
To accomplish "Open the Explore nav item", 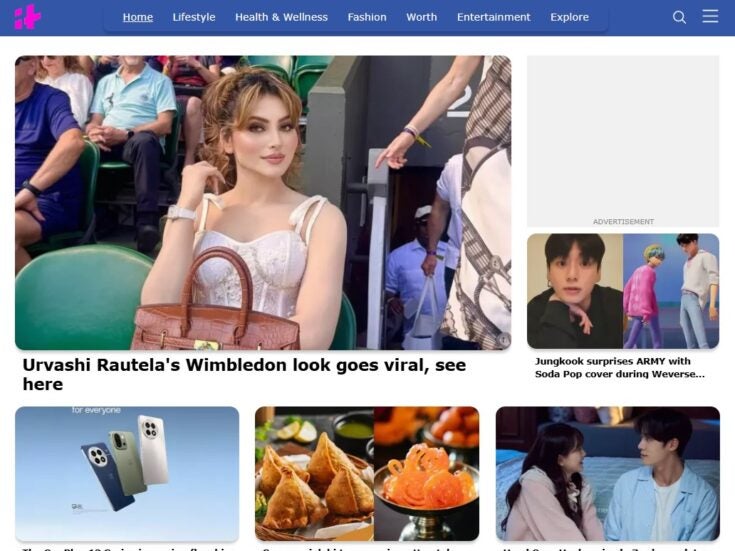I will pyautogui.click(x=570, y=17).
